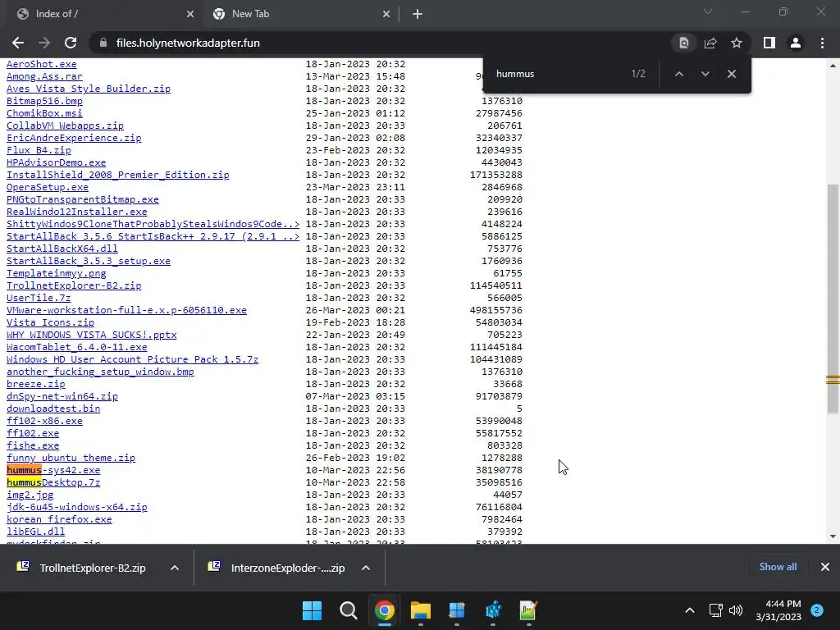Click the address bar URL

[x=188, y=43]
